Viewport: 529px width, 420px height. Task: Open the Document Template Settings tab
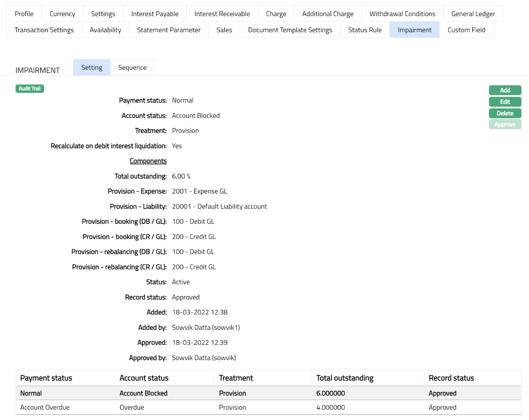290,30
